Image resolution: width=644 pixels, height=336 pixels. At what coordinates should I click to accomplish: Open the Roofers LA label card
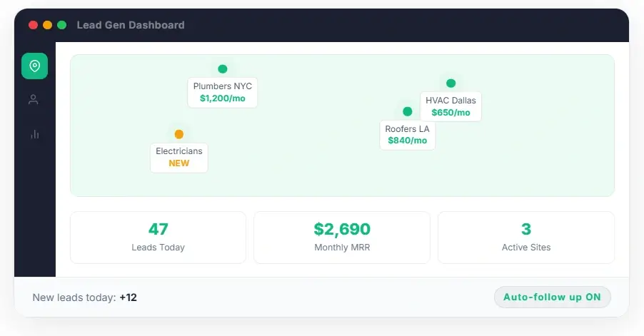pos(408,135)
